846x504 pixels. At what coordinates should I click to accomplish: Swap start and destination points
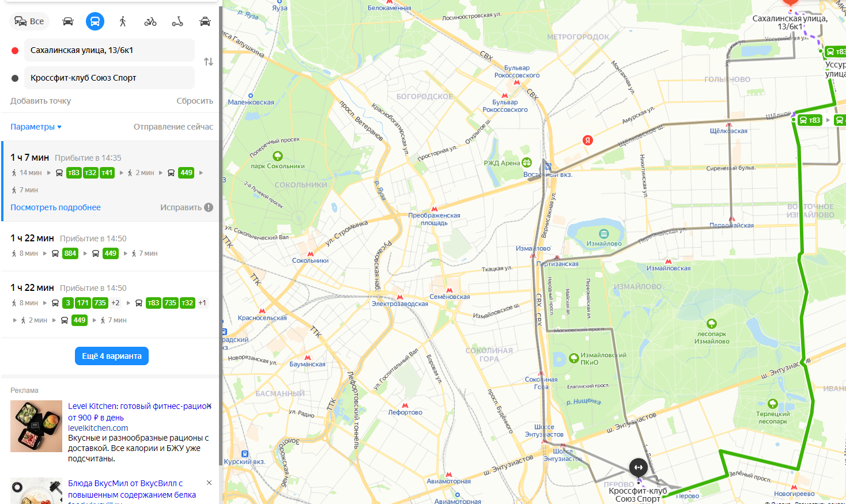[209, 62]
